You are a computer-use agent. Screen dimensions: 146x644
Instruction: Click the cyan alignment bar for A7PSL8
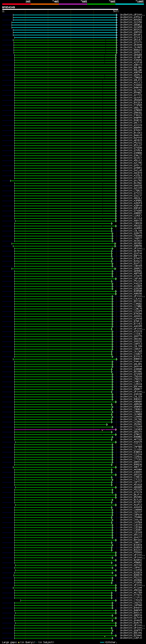point(65,18)
